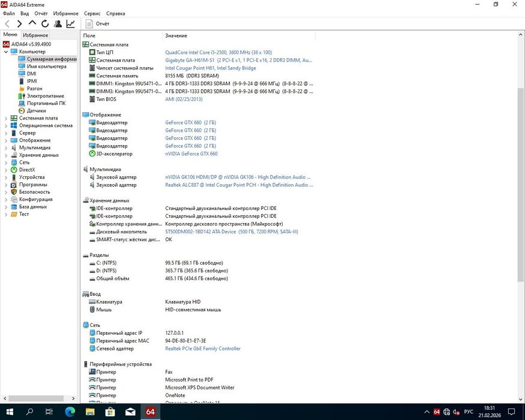Expand the Отображение tree node
This screenshot has width=525, height=420.
[x=5, y=140]
